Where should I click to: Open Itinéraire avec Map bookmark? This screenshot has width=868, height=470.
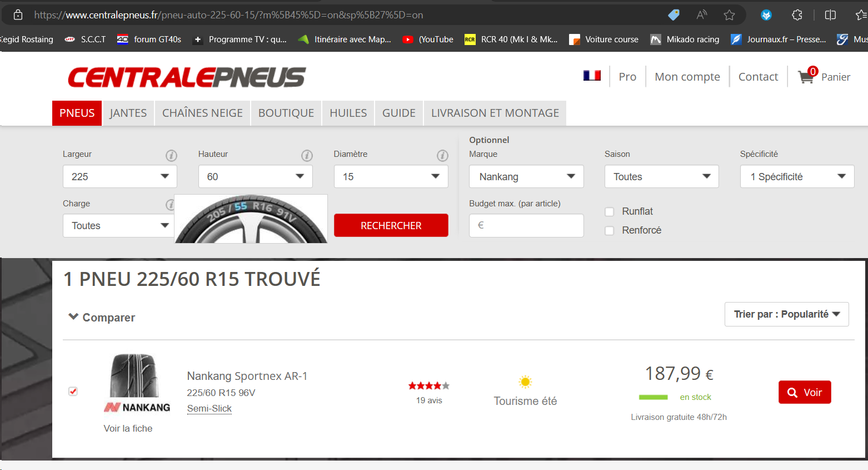[x=345, y=39]
